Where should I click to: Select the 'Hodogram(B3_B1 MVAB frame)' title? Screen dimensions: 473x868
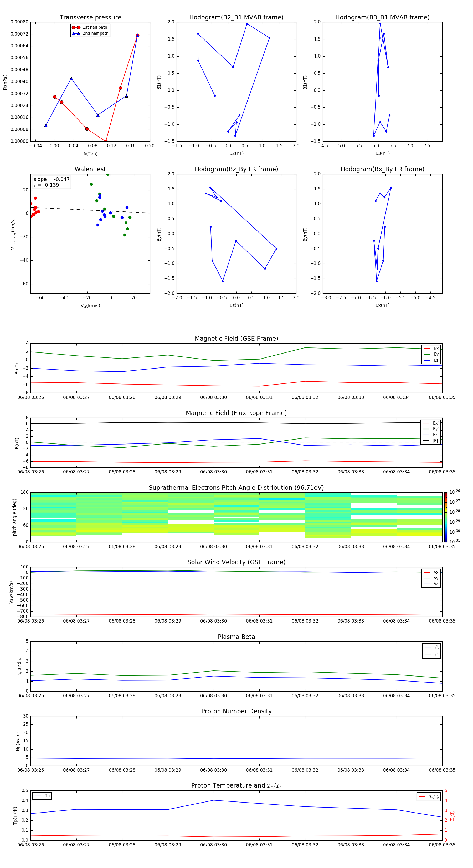[382, 18]
